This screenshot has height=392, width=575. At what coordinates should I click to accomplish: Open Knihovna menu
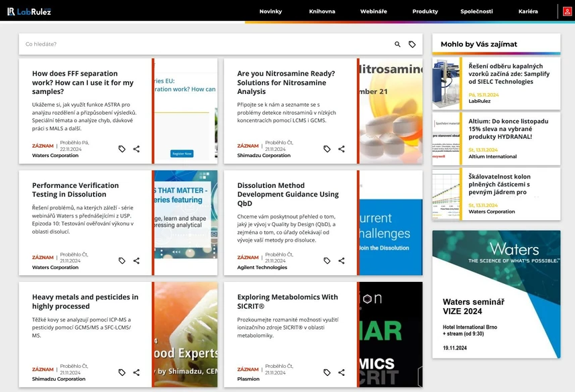[x=322, y=11]
